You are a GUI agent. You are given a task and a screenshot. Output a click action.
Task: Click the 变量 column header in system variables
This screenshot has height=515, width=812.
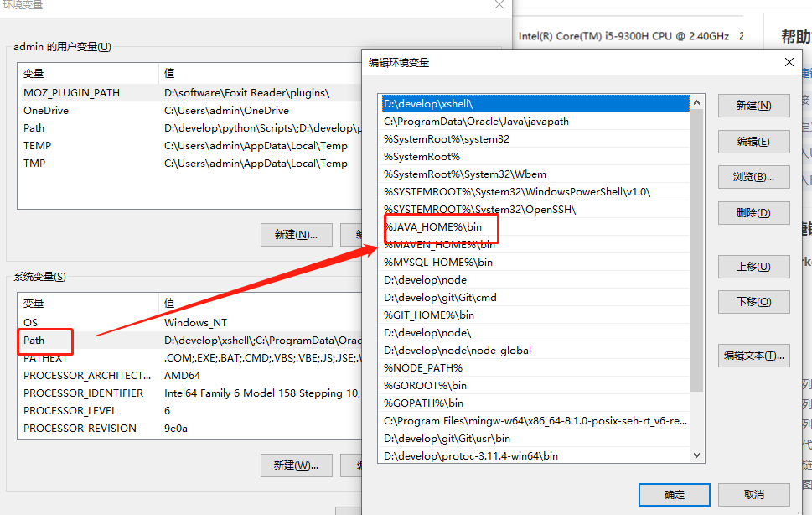(x=88, y=303)
